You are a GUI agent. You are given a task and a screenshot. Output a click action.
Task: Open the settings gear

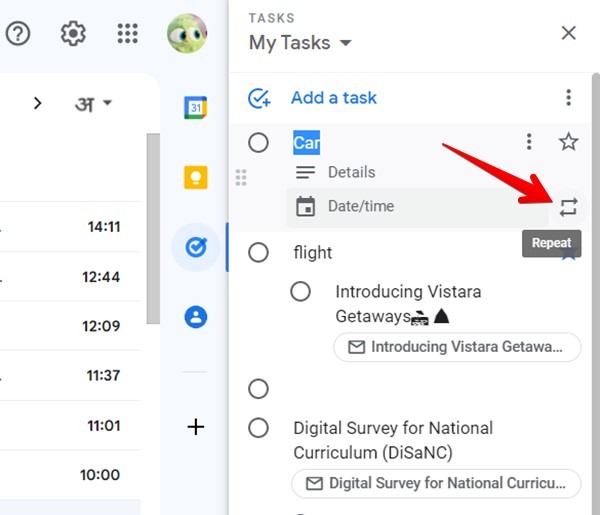(73, 34)
